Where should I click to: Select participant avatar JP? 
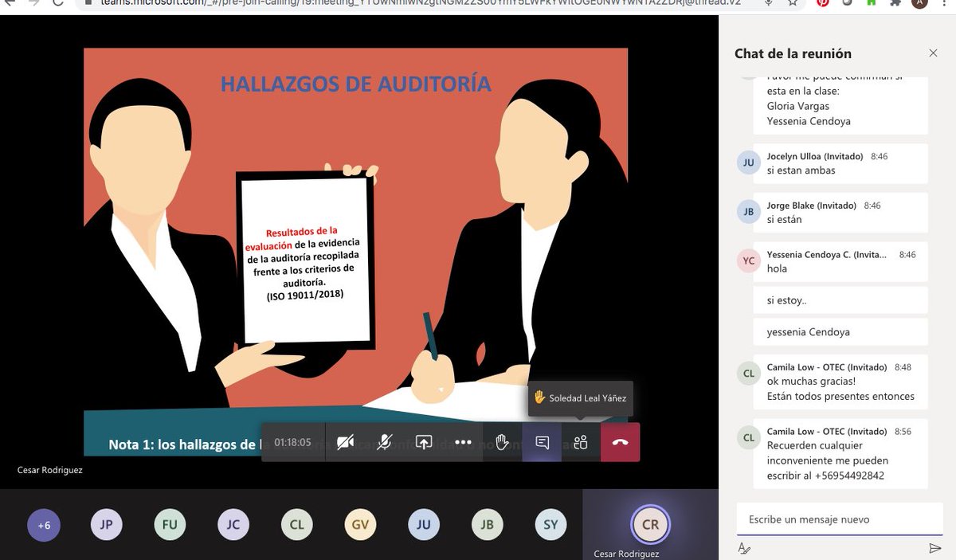106,524
